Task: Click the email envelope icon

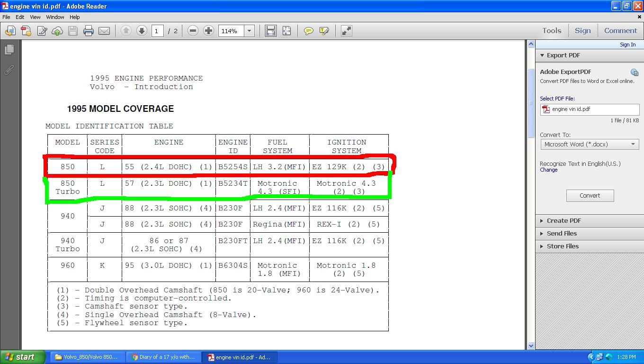Action: pos(104,31)
